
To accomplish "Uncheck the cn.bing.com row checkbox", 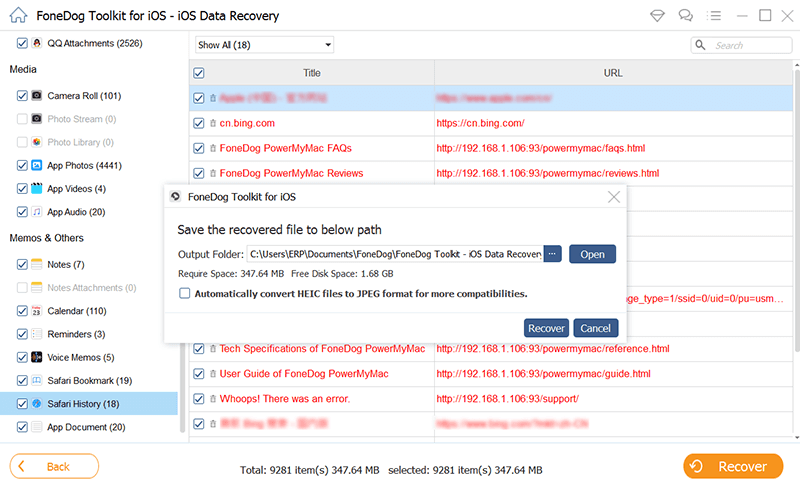I will (199, 123).
